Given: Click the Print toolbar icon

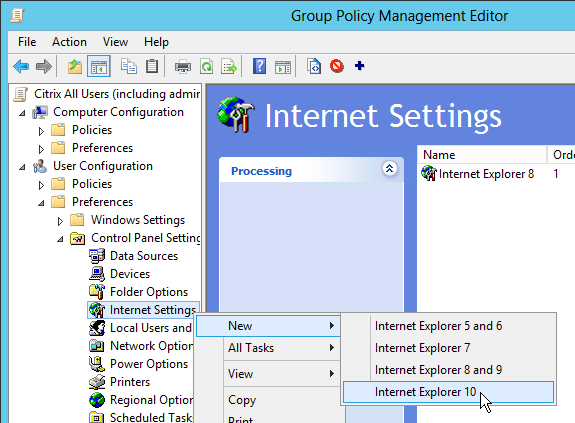Looking at the screenshot, I should click(183, 67).
